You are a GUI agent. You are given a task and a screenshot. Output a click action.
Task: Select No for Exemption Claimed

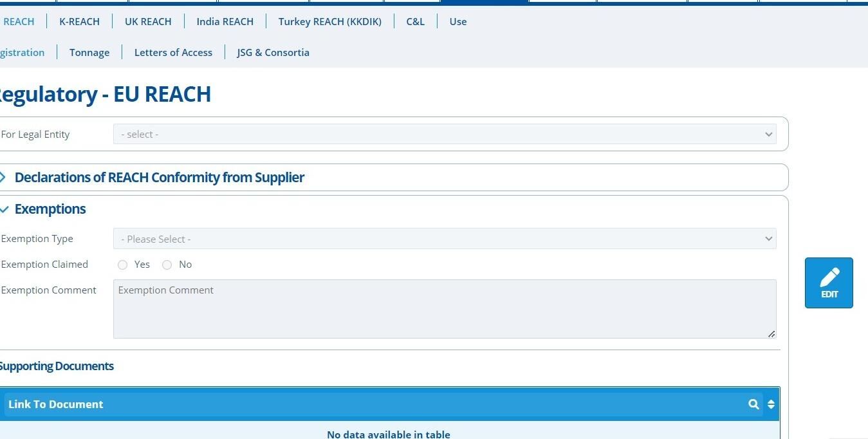pos(167,265)
